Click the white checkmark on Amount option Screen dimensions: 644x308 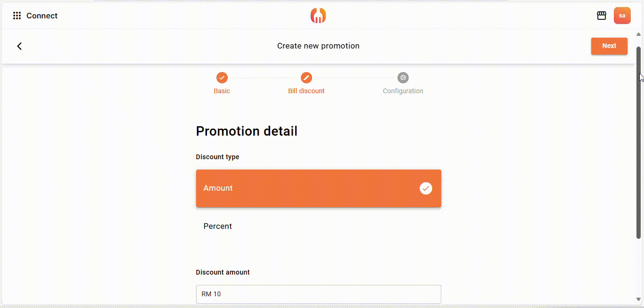426,188
